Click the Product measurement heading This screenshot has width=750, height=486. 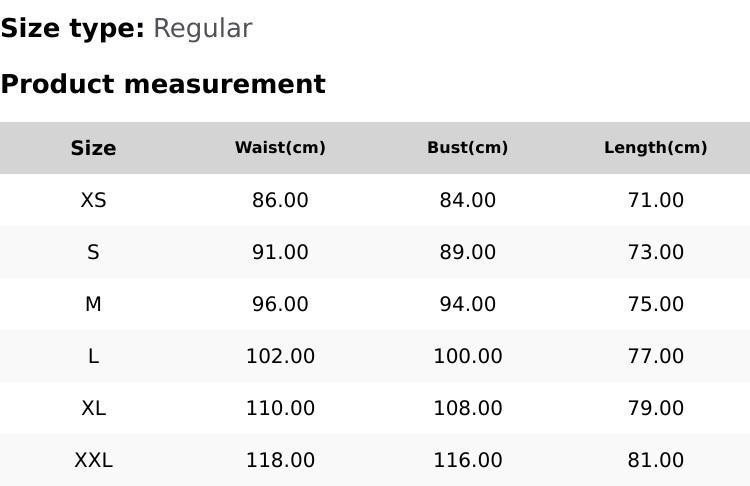coord(163,84)
